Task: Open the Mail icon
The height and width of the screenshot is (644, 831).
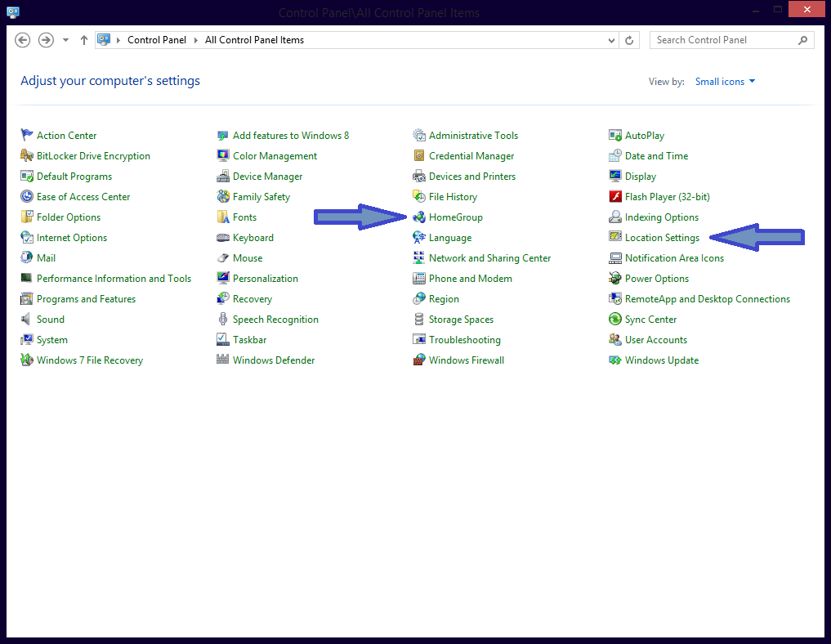Action: (x=26, y=257)
